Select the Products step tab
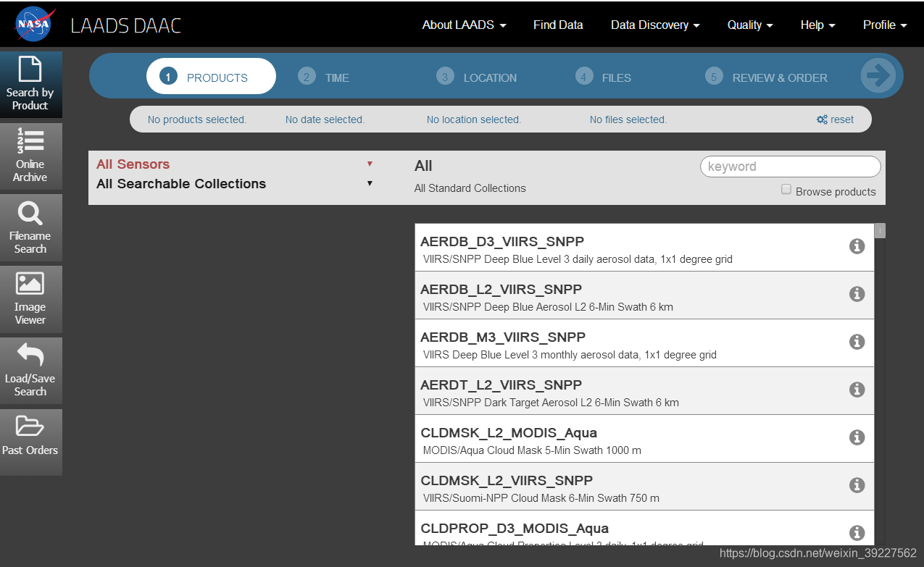This screenshot has width=924, height=567. 211,77
